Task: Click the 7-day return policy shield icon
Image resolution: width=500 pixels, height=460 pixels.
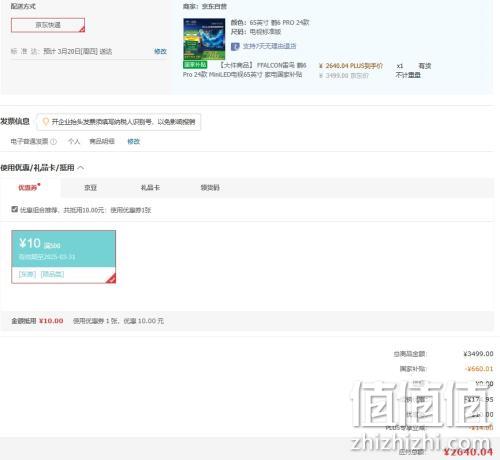Action: 235,46
